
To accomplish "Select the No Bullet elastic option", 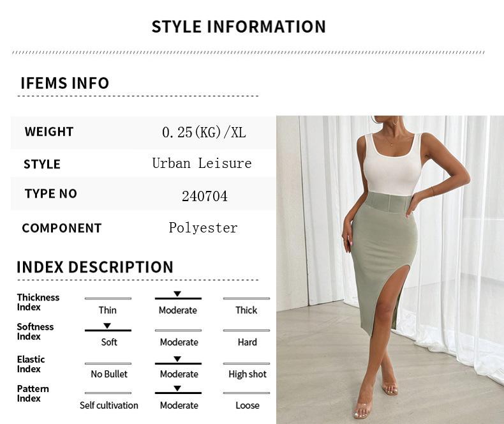I will pyautogui.click(x=109, y=374).
